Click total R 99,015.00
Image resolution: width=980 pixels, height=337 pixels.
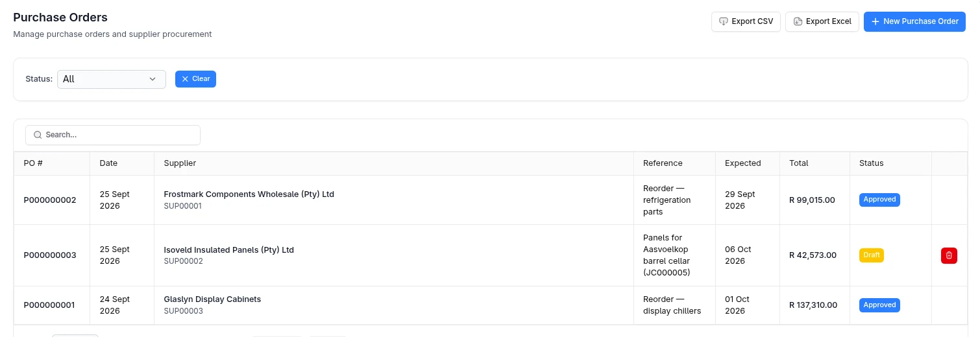[812, 200]
